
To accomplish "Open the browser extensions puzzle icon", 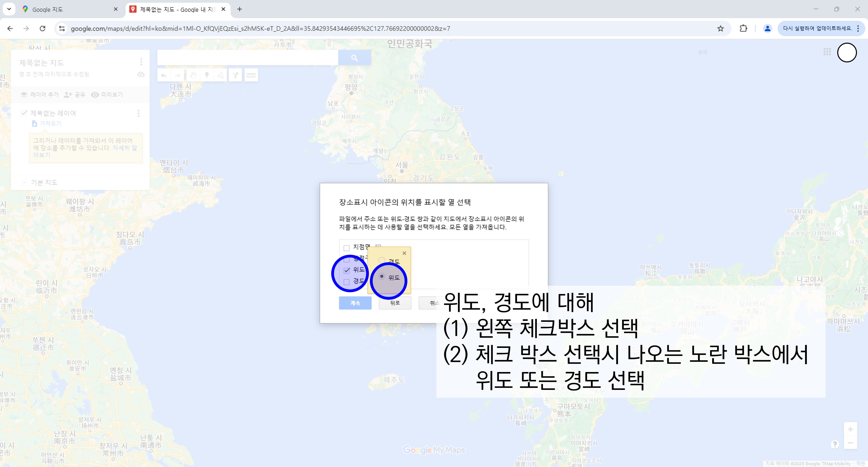I will (x=743, y=29).
